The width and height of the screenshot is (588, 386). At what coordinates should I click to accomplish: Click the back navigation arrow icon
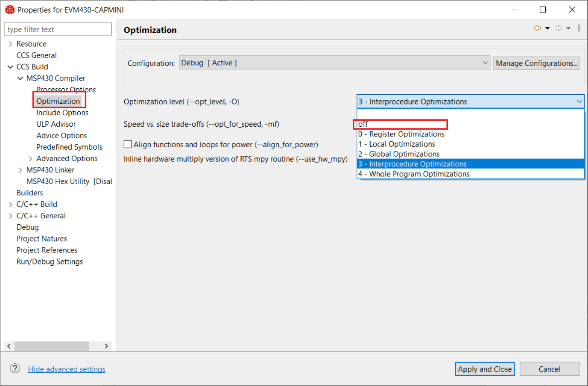(x=537, y=28)
